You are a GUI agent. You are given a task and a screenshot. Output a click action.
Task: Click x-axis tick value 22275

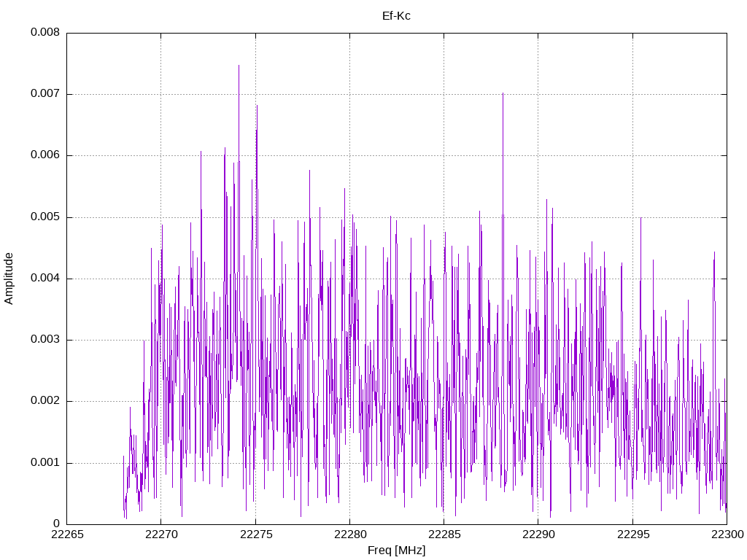point(256,534)
